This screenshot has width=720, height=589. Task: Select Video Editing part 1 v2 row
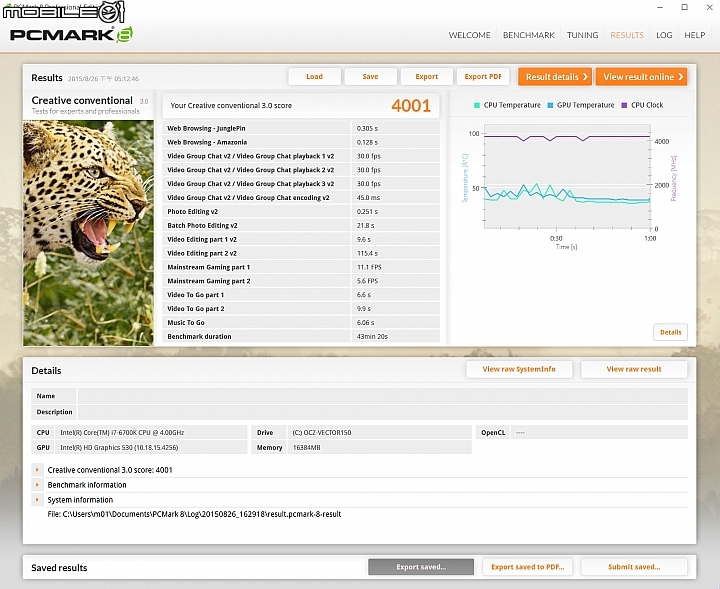[x=301, y=239]
